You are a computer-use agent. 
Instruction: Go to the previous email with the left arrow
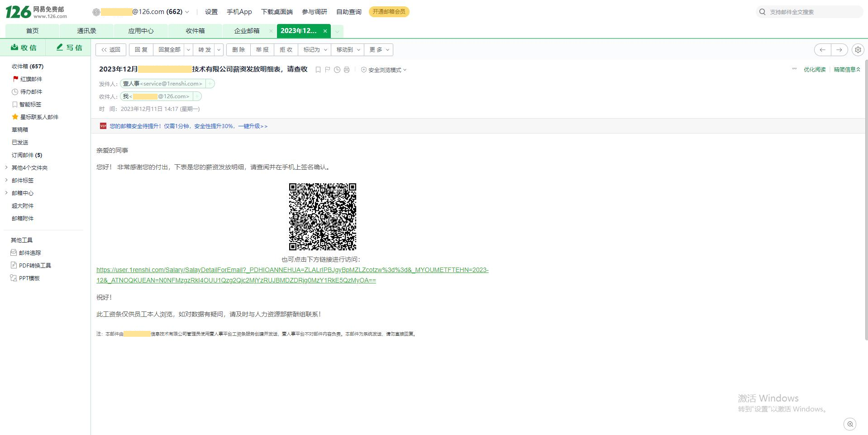click(x=823, y=50)
